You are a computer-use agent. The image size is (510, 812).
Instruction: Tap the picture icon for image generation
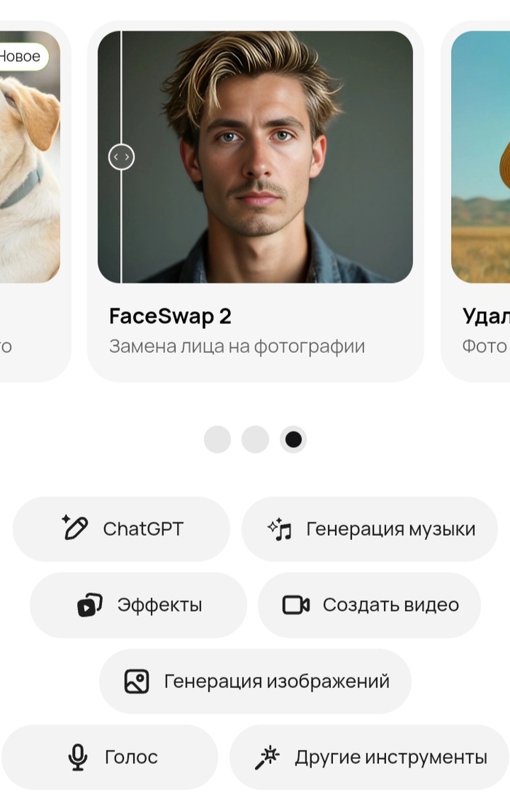[x=137, y=681]
